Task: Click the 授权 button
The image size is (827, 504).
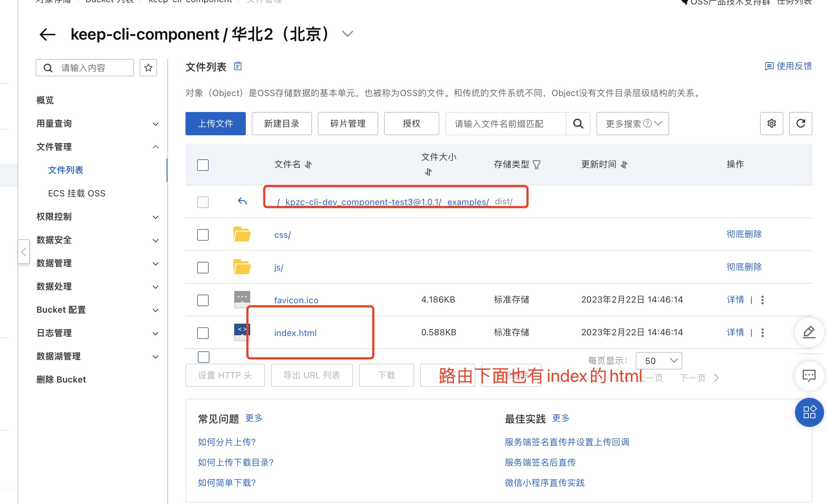Action: (411, 124)
